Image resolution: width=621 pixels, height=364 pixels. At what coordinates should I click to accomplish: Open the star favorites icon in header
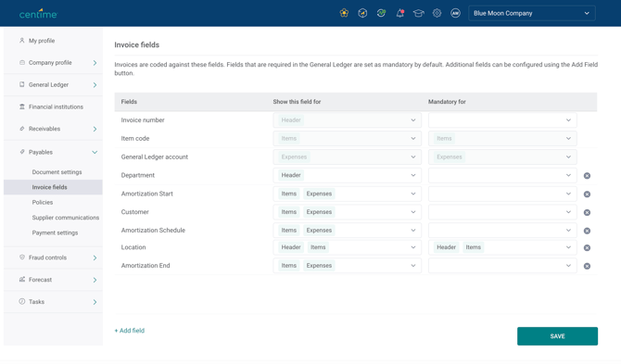click(x=344, y=13)
